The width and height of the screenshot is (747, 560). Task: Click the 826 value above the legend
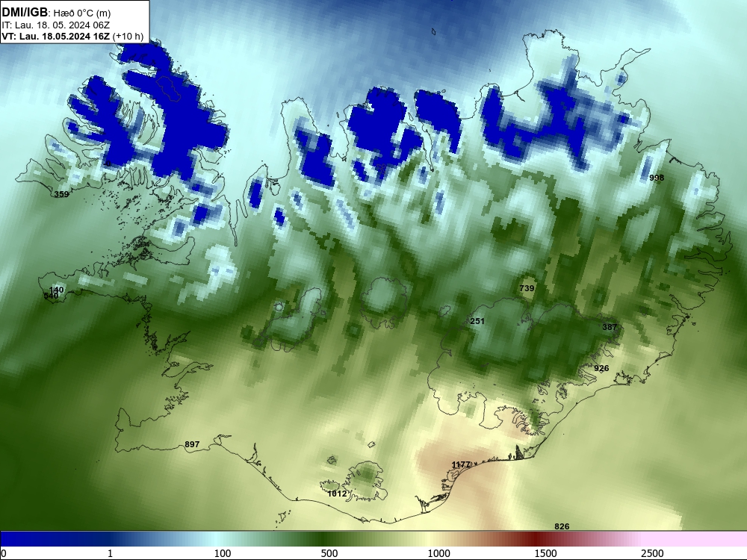click(x=562, y=526)
